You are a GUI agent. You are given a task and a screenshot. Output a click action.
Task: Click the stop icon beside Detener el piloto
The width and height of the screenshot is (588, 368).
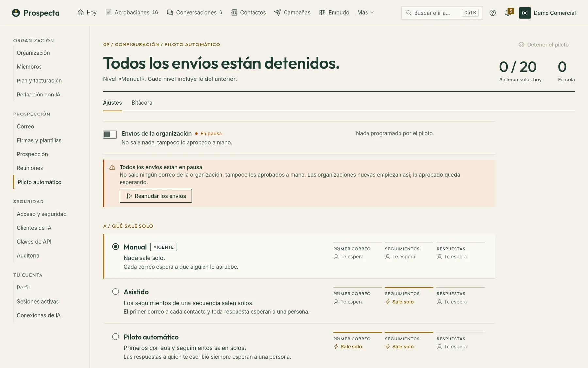pyautogui.click(x=521, y=44)
